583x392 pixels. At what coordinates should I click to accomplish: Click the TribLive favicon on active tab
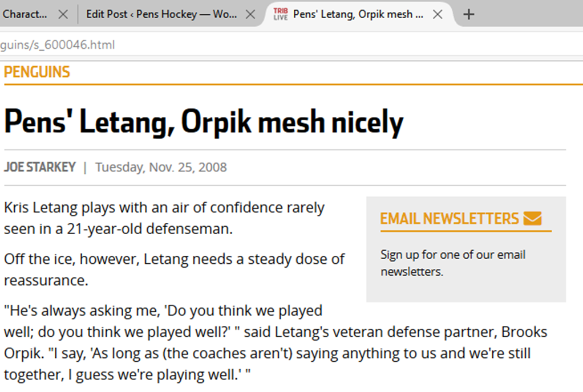281,14
